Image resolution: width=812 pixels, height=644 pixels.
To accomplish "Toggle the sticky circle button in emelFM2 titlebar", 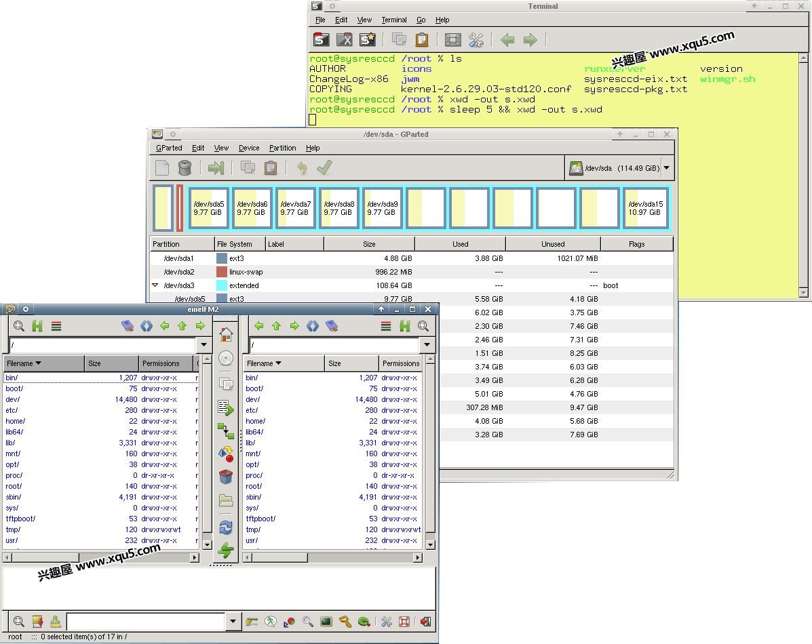I will [x=25, y=309].
